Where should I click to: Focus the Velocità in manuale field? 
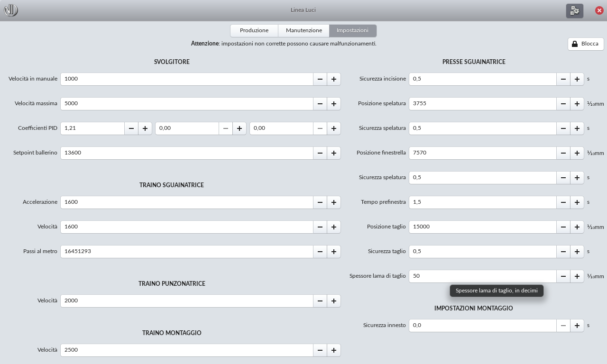187,79
